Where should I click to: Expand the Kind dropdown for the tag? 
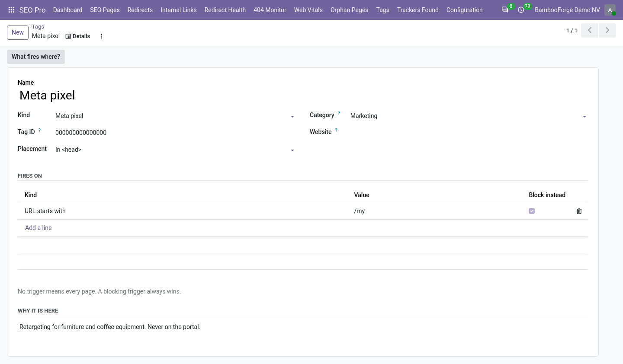click(x=292, y=117)
